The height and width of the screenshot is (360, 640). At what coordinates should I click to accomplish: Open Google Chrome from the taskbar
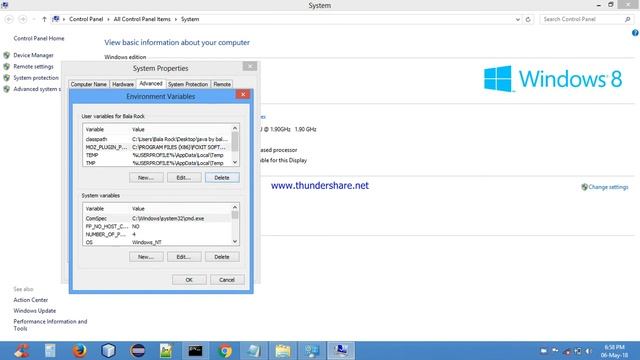click(x=224, y=351)
